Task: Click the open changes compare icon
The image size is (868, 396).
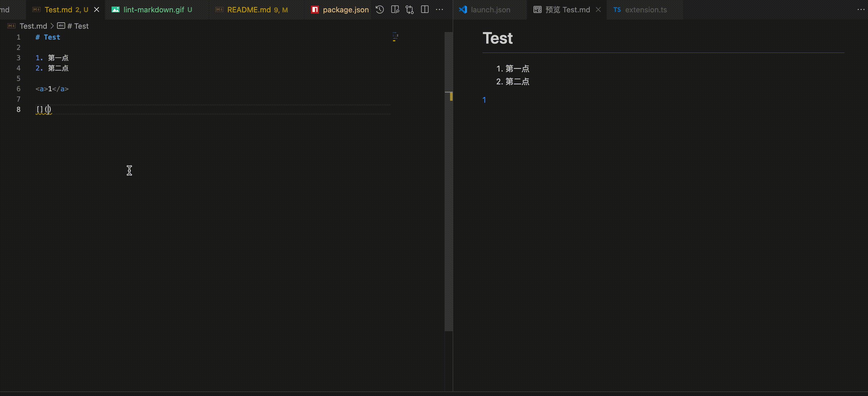Action: 410,9
